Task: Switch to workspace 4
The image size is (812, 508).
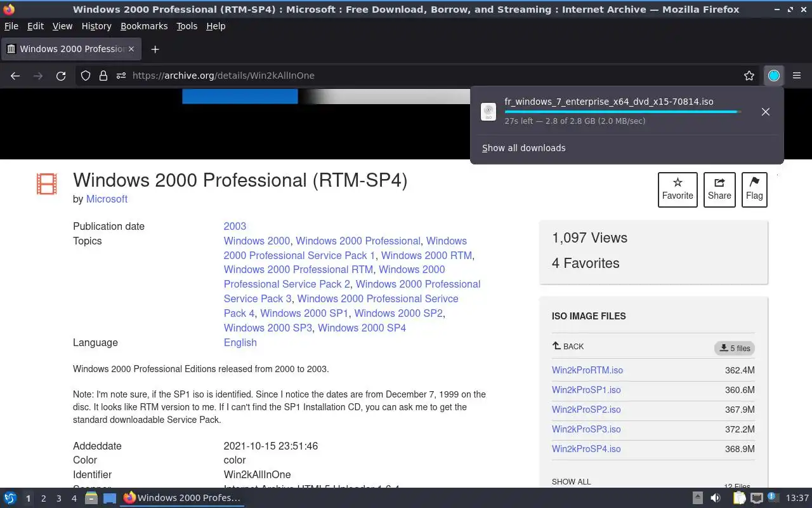Action: (x=74, y=498)
